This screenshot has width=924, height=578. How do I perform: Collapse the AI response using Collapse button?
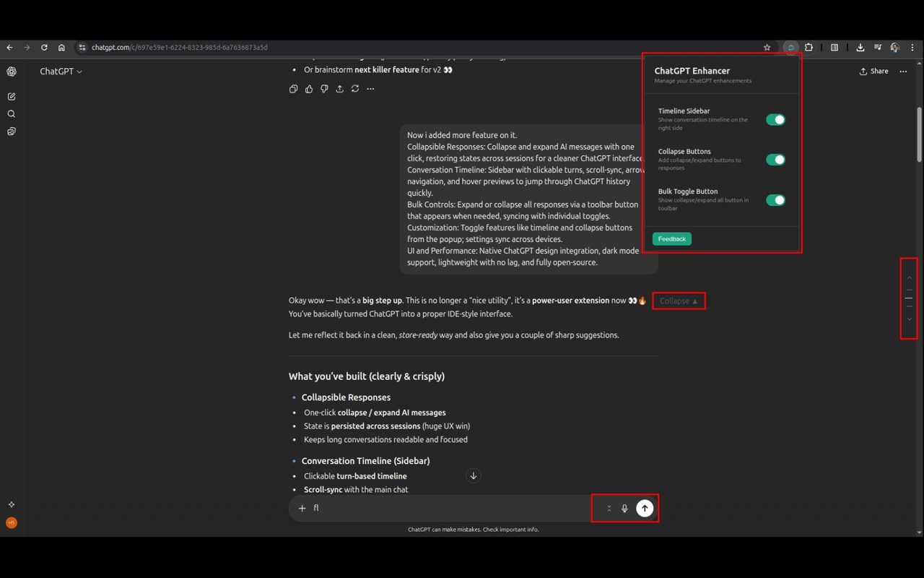pos(679,301)
